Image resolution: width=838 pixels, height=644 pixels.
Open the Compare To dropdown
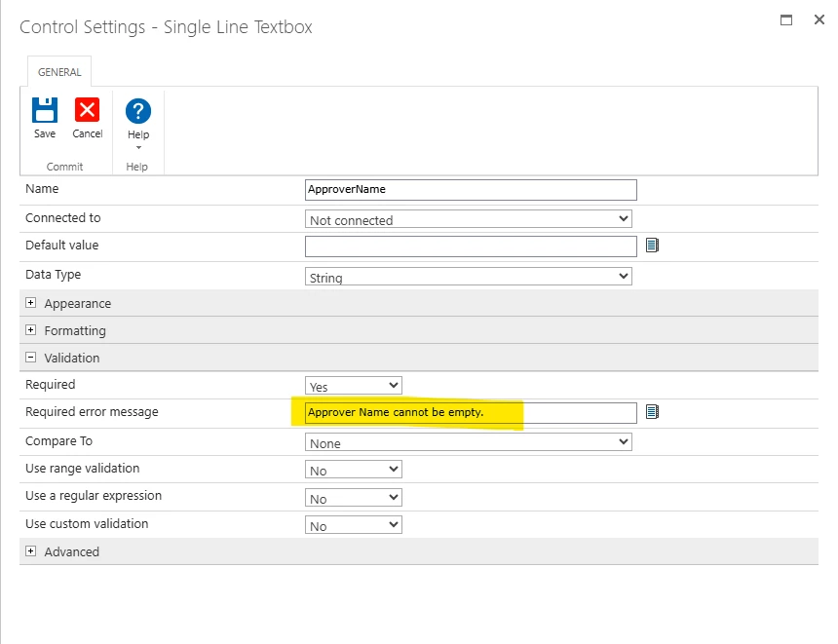pyautogui.click(x=468, y=442)
